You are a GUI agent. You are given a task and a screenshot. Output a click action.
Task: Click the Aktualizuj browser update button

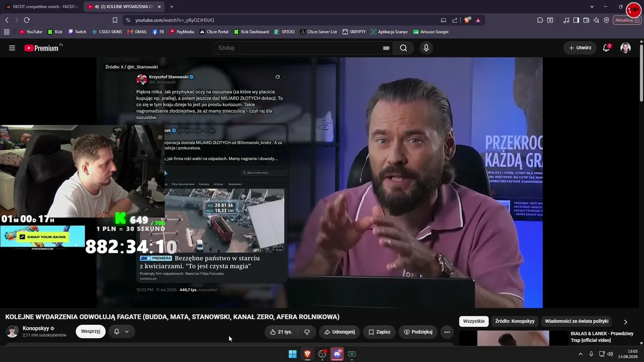[x=624, y=20]
